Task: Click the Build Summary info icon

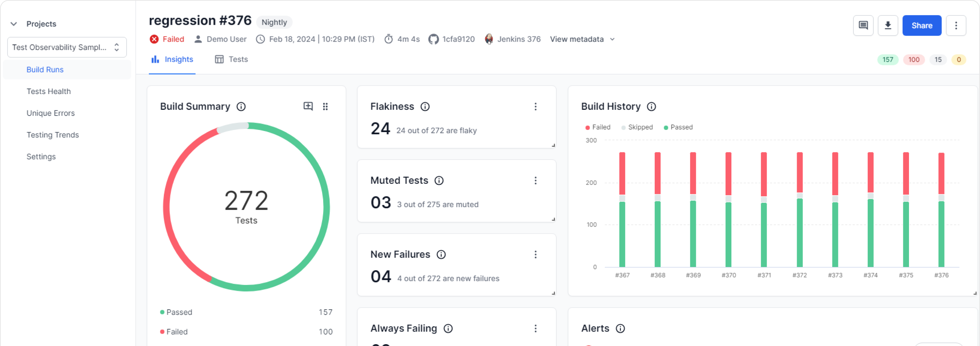Action: (x=241, y=107)
